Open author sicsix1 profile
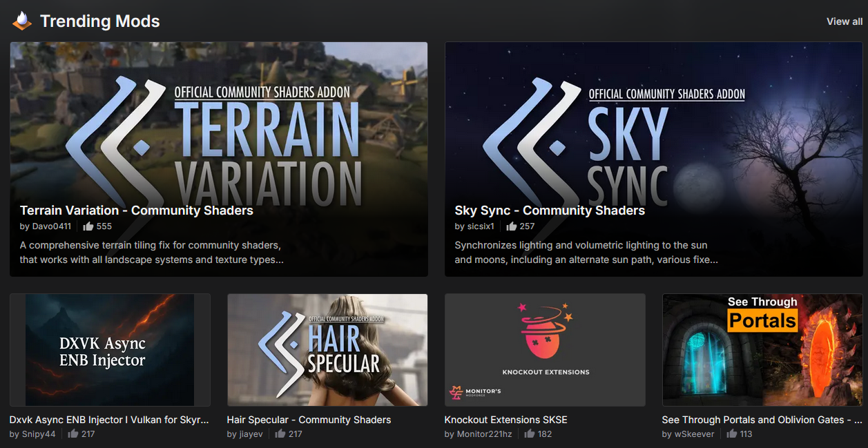This screenshot has width=868, height=448. (x=481, y=226)
